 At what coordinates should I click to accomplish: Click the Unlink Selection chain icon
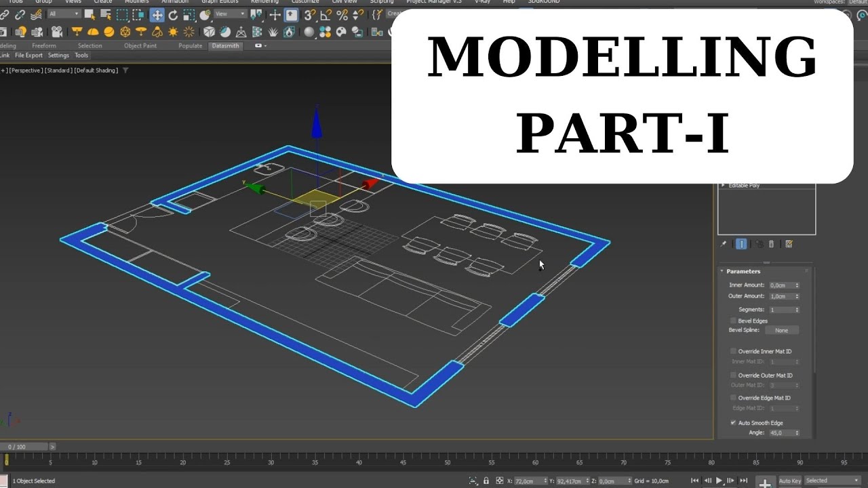(20, 14)
